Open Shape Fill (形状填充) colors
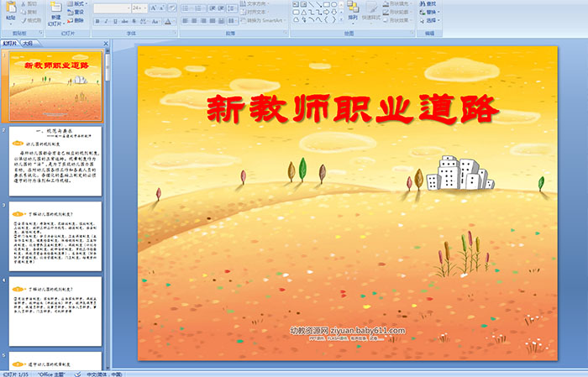 pyautogui.click(x=397, y=3)
